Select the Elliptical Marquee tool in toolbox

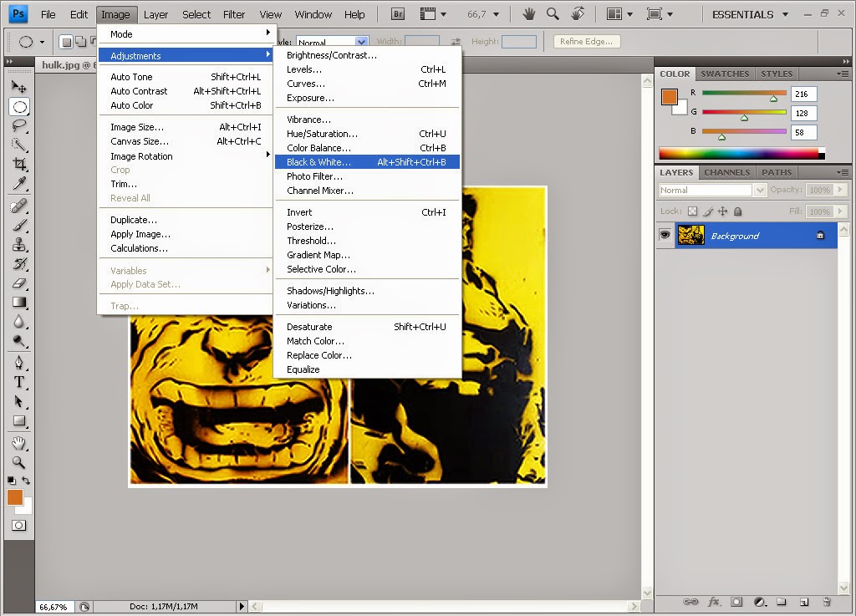(x=19, y=106)
